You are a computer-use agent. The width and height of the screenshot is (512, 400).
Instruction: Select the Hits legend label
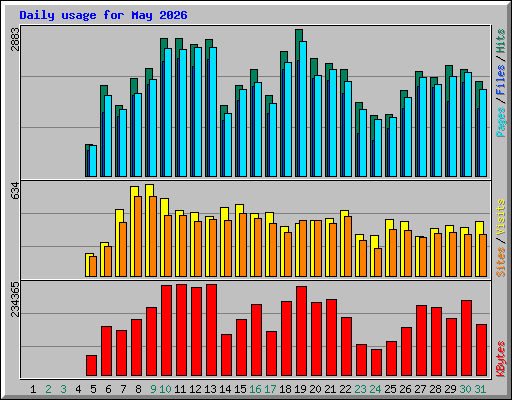point(501,41)
